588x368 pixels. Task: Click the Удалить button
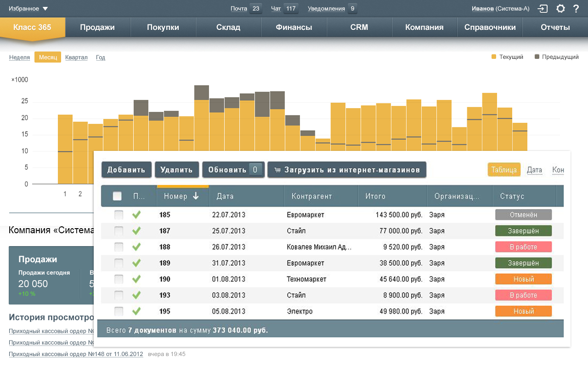(x=176, y=170)
